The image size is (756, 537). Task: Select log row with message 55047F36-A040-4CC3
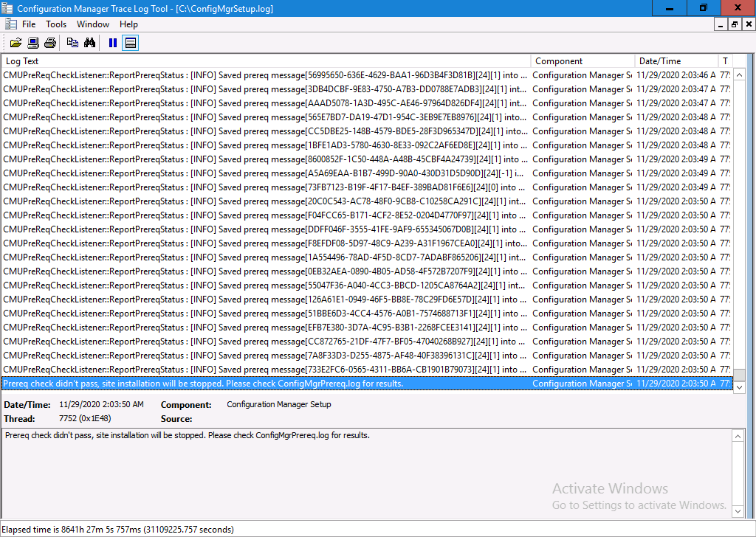367,285
